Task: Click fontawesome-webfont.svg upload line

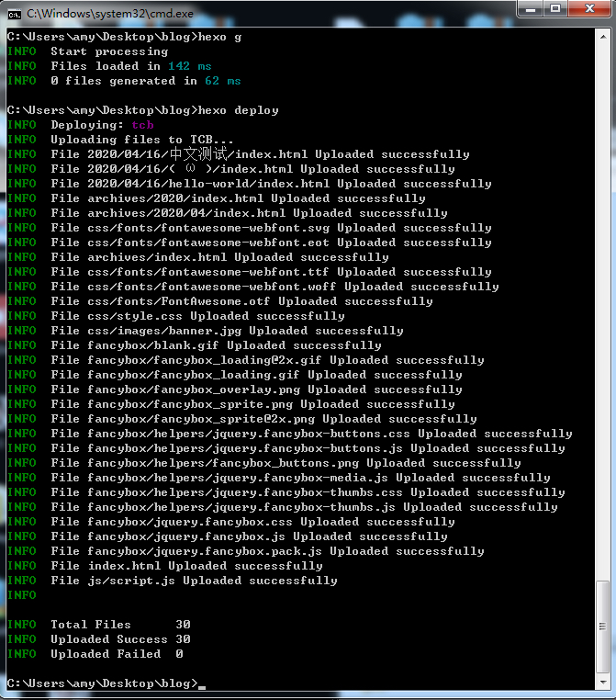Action: pos(249,228)
